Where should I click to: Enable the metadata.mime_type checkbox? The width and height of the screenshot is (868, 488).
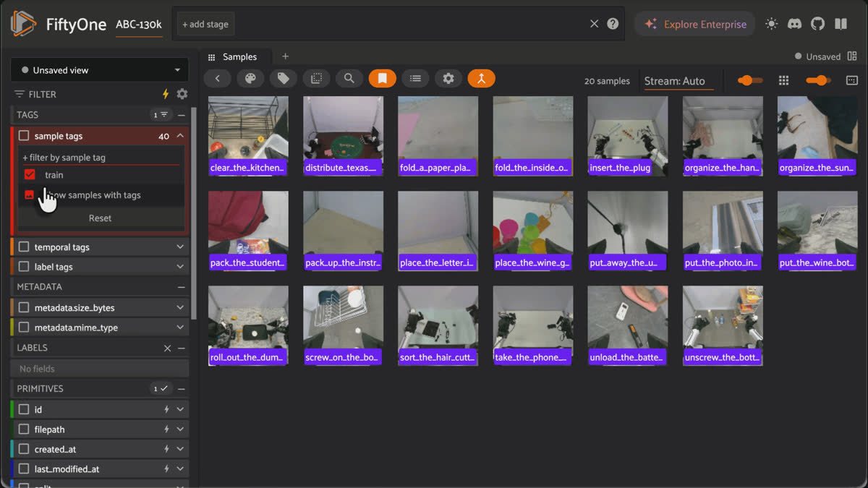tap(24, 328)
